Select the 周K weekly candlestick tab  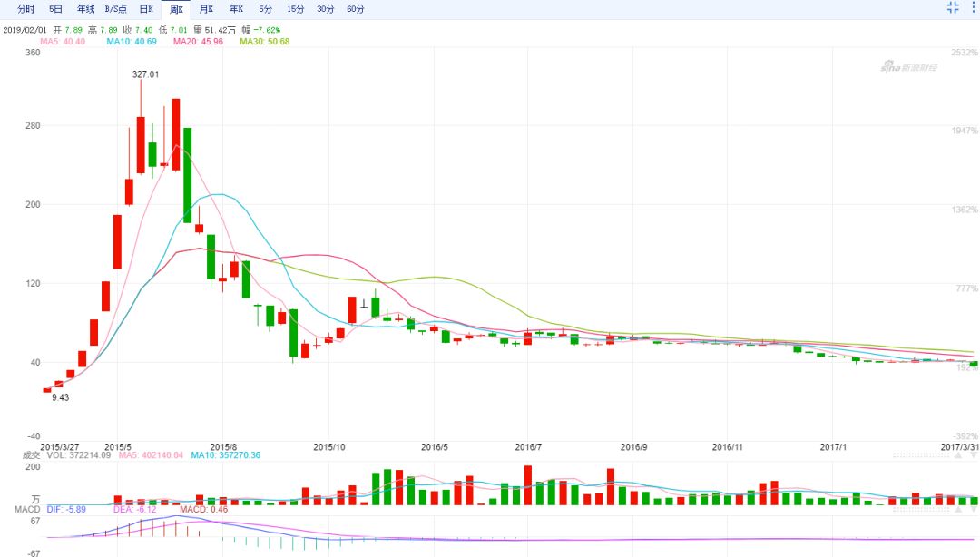(176, 9)
